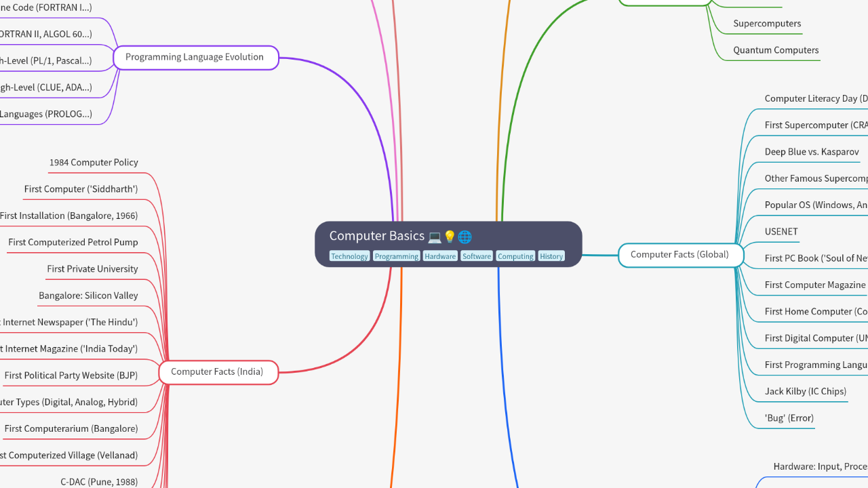Select C-DAC (Pune, 1988) item
868x488 pixels.
pyautogui.click(x=99, y=482)
